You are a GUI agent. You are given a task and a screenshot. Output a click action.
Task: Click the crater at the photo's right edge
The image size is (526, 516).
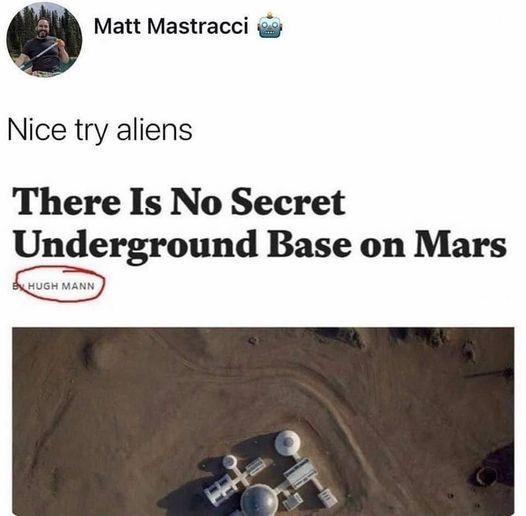tap(486, 475)
